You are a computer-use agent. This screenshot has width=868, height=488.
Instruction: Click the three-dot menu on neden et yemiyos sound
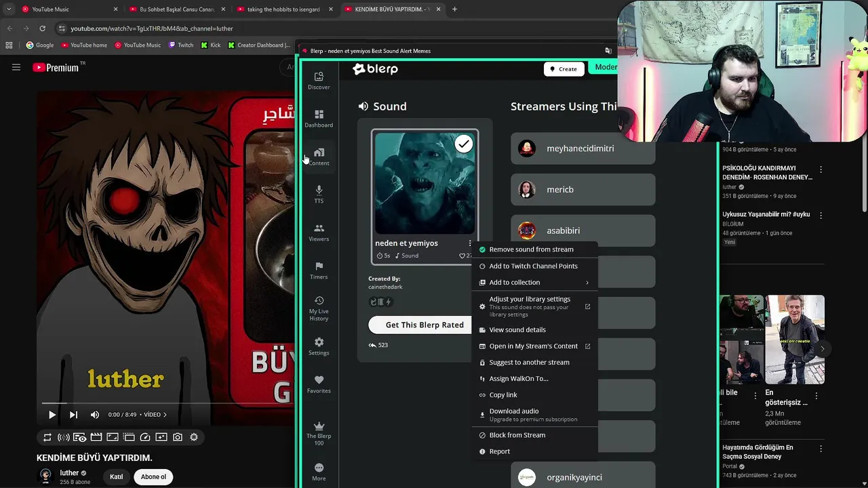pyautogui.click(x=470, y=243)
